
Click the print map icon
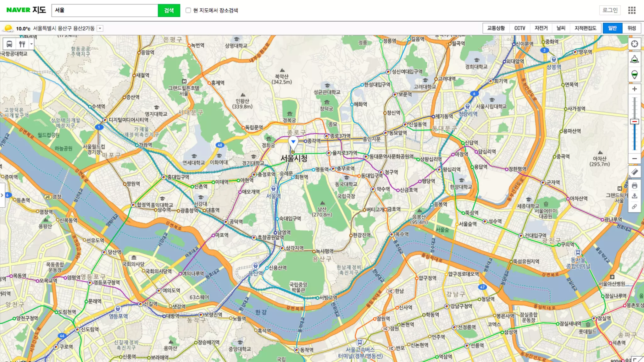634,186
